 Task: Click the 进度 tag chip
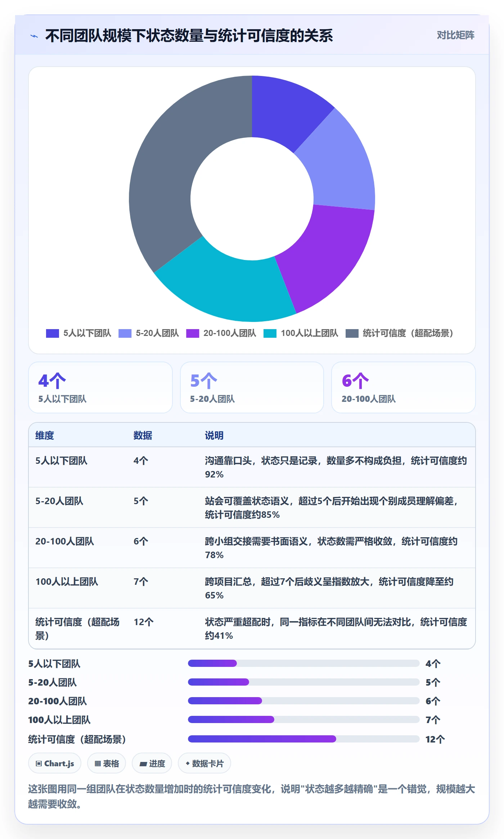[x=152, y=763]
